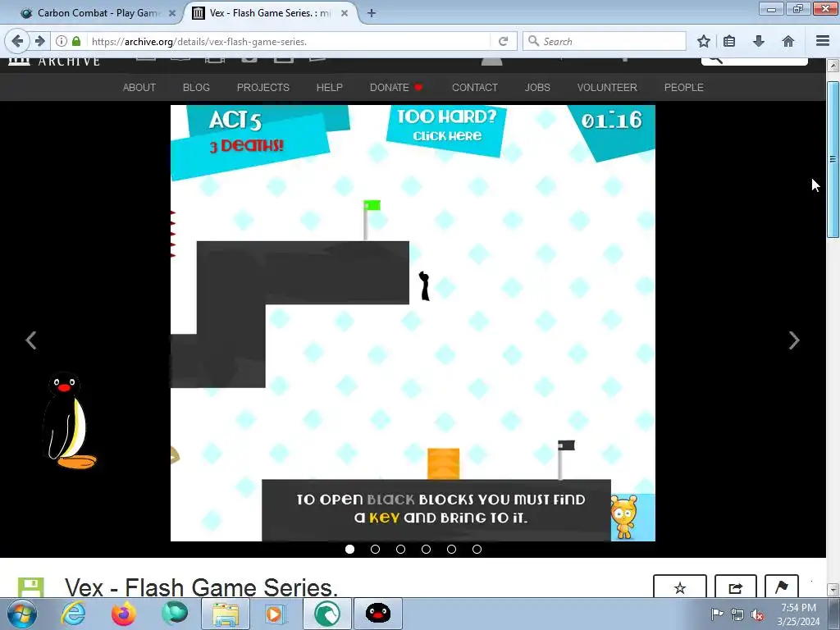The height and width of the screenshot is (630, 840).
Task: Open the VOLUNTEER link
Action: tap(607, 87)
